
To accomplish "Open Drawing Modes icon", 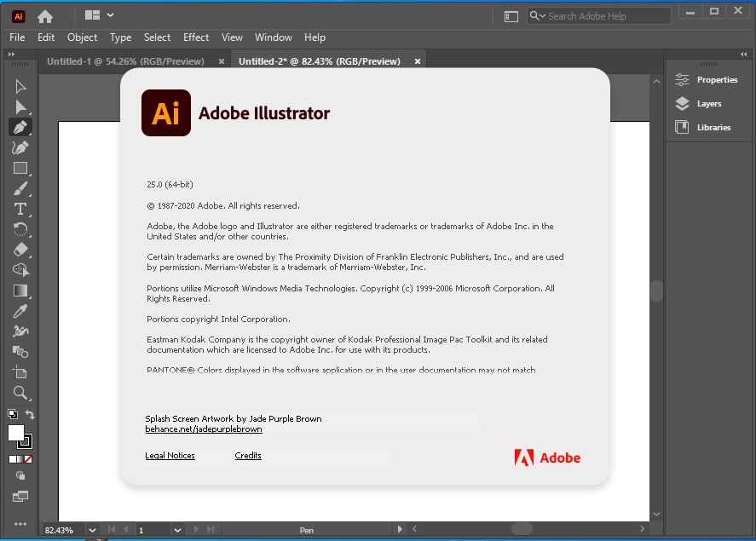I will click(20, 475).
